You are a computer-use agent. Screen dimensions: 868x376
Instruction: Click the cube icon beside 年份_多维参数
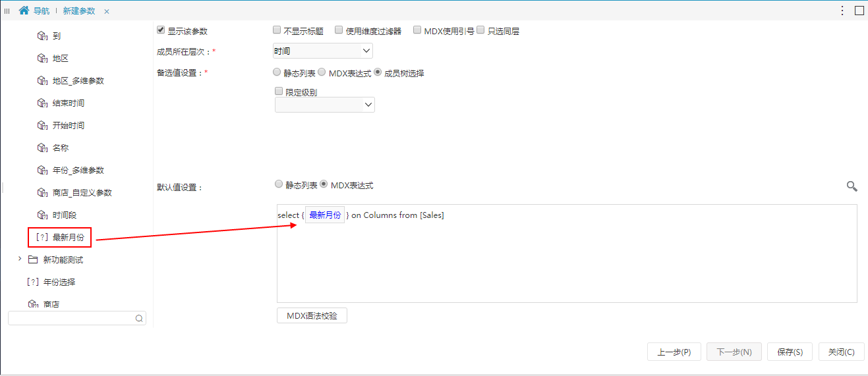point(42,171)
